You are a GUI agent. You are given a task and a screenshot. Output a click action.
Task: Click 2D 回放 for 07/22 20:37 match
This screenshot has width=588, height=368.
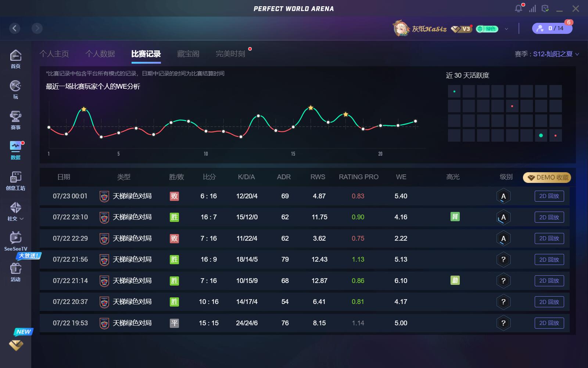(x=549, y=302)
